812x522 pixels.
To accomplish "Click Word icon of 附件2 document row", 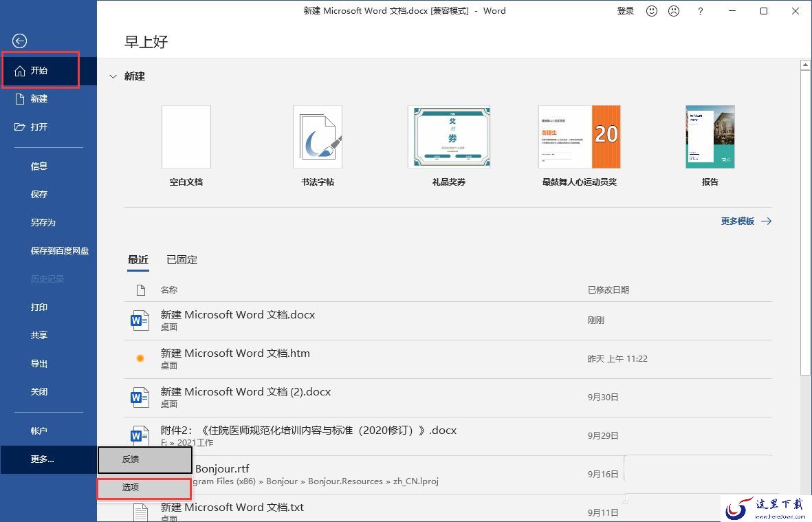I will 140,435.
